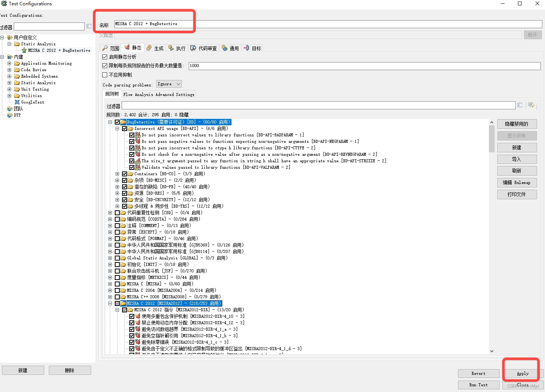Screen dimensions: 545x392
Task: Switch to the 执行 tab
Action: pyautogui.click(x=177, y=48)
